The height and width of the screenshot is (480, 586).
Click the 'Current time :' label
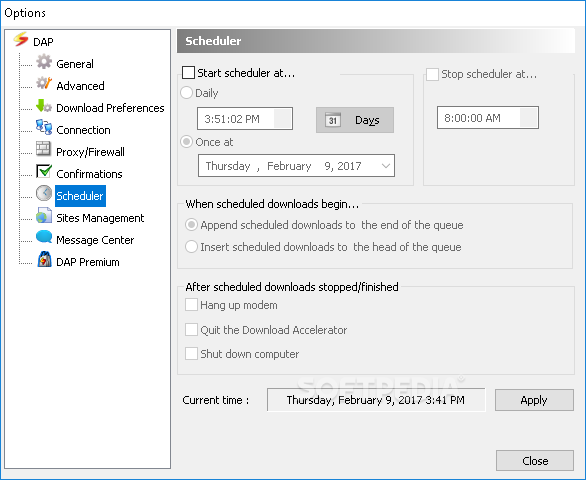coord(216,400)
